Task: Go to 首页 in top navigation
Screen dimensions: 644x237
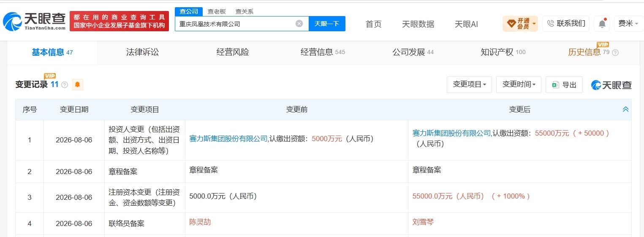Action: click(x=373, y=24)
